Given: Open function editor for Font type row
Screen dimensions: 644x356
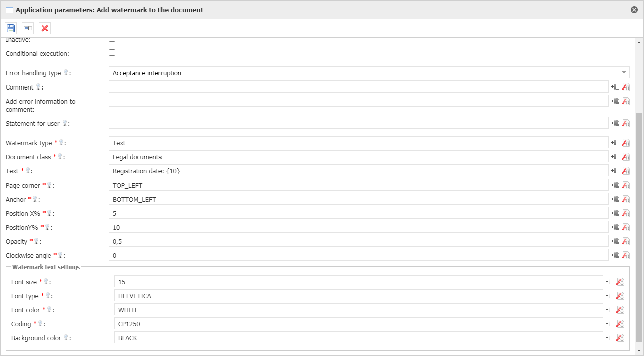Looking at the screenshot, I should [x=620, y=296].
